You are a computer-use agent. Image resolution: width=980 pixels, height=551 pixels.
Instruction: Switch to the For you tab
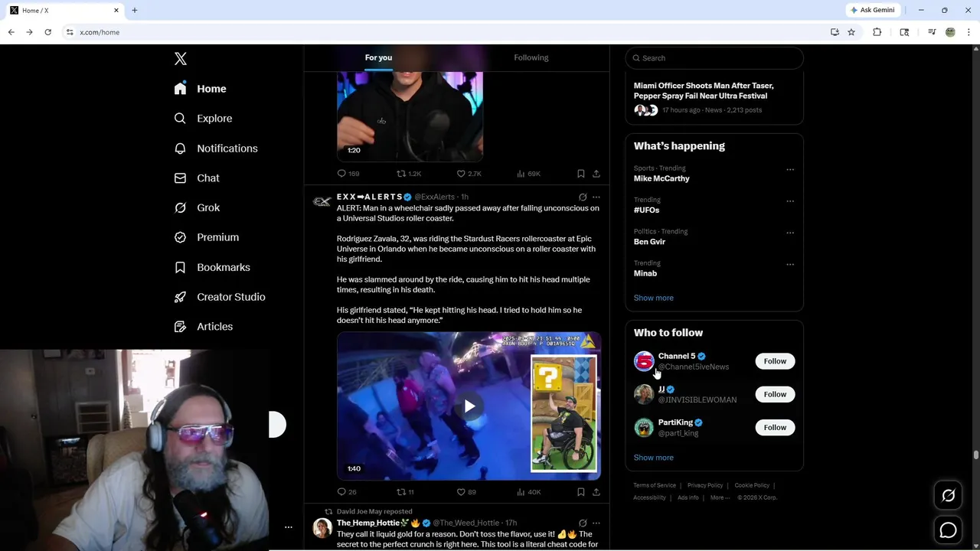378,57
